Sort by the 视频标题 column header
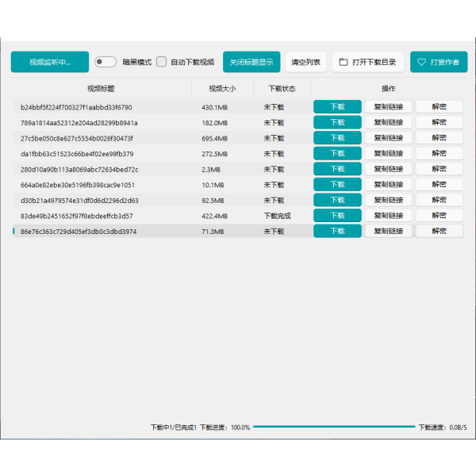Screen dimensions: 476x476 point(101,89)
